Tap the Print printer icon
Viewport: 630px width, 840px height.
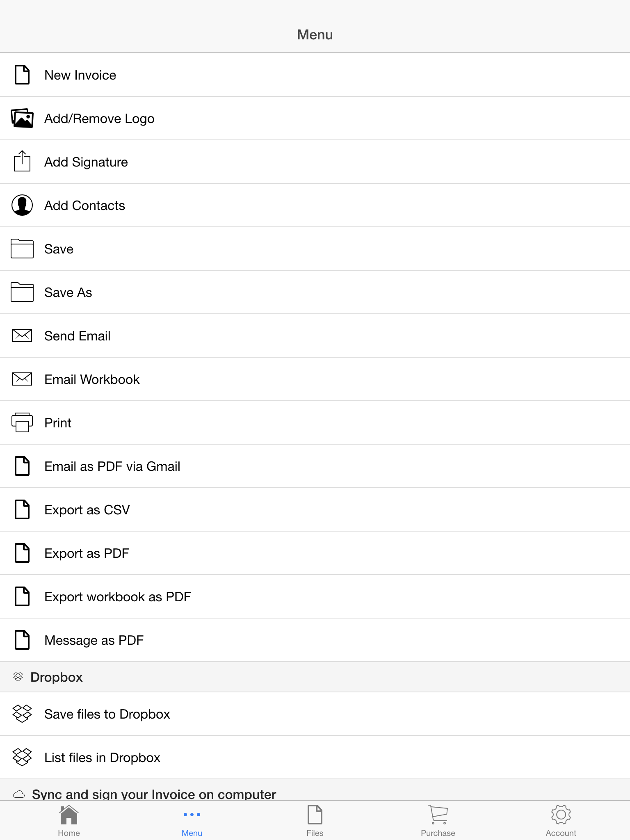pyautogui.click(x=22, y=422)
